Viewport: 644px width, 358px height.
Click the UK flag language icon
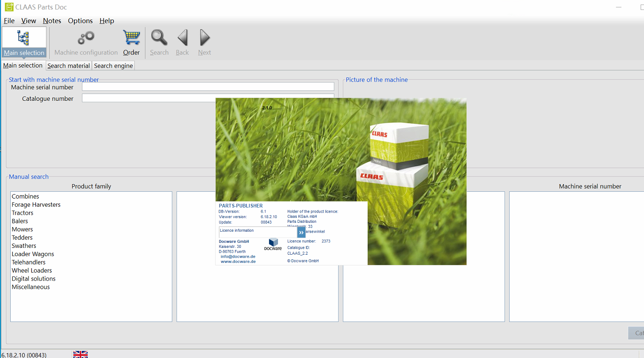[80, 354]
